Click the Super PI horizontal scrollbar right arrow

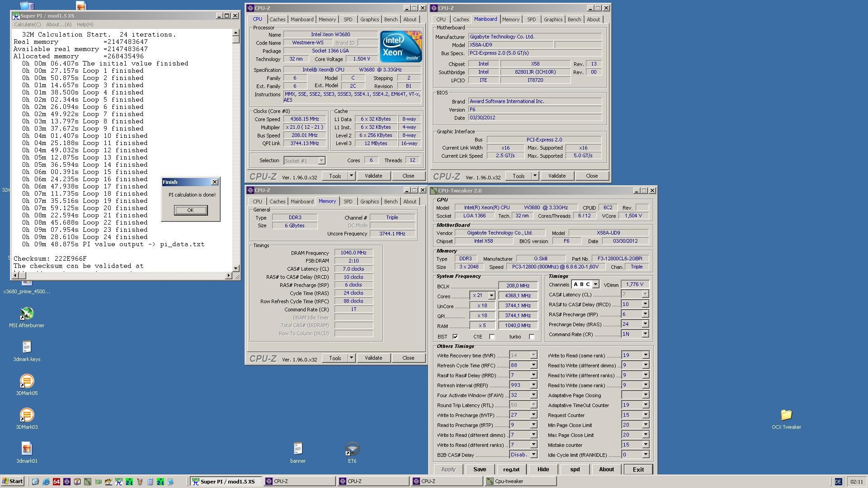click(x=228, y=276)
